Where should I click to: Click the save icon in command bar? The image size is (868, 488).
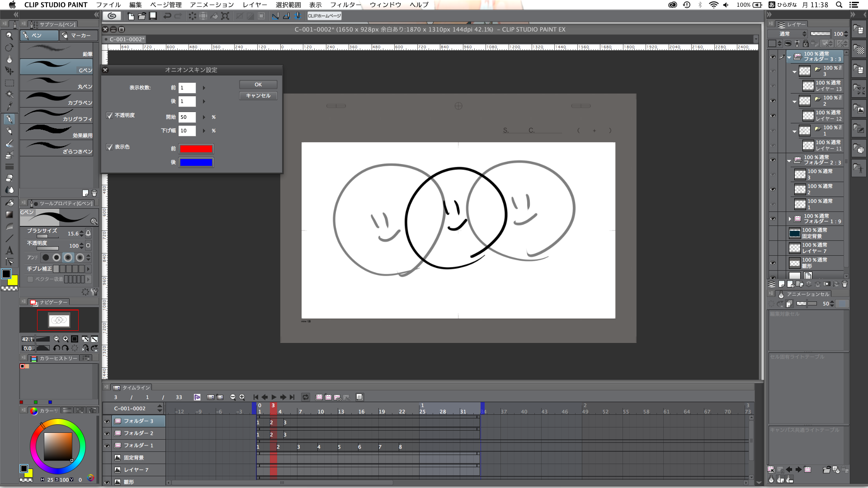[x=153, y=16]
